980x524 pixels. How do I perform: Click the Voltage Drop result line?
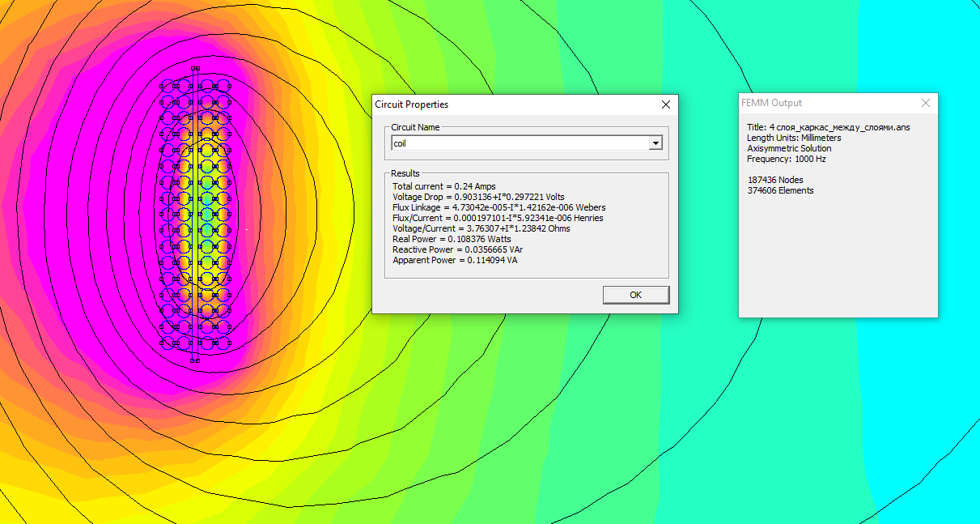click(478, 197)
